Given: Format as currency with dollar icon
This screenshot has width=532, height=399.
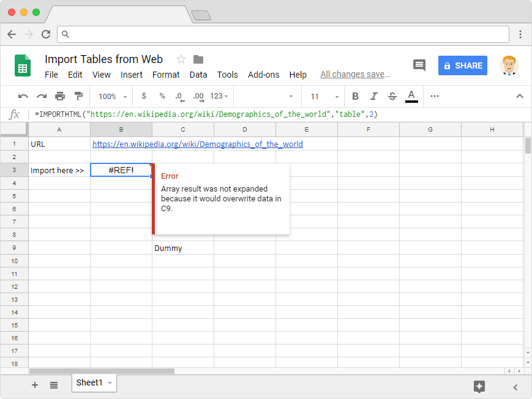Looking at the screenshot, I should (144, 96).
